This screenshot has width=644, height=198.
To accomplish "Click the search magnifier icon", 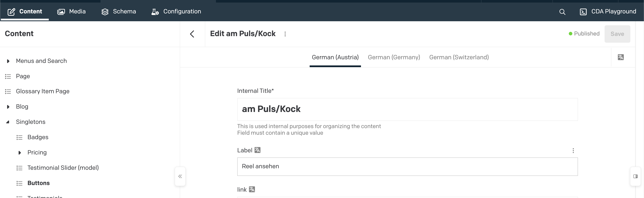I will pos(562,12).
